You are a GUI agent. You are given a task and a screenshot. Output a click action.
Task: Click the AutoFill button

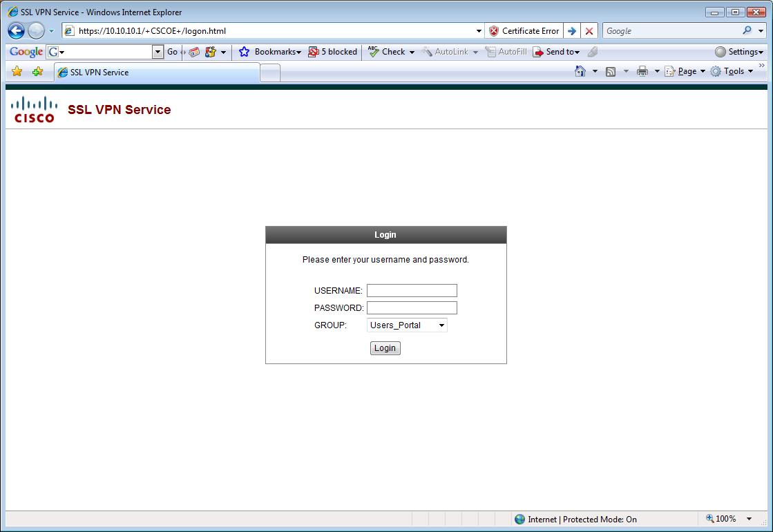point(506,51)
